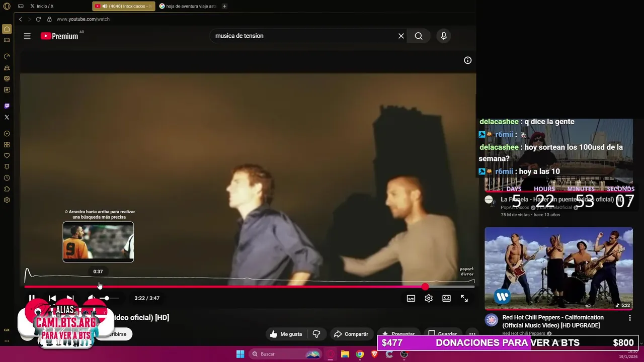Screen dimensions: 644x362
Task: Open sidebar M-badge panel
Action: [x=7, y=89]
